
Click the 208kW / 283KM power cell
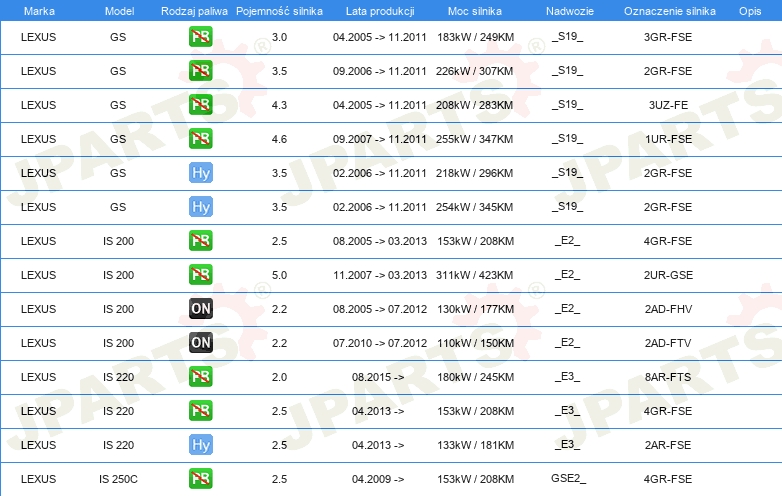(474, 105)
